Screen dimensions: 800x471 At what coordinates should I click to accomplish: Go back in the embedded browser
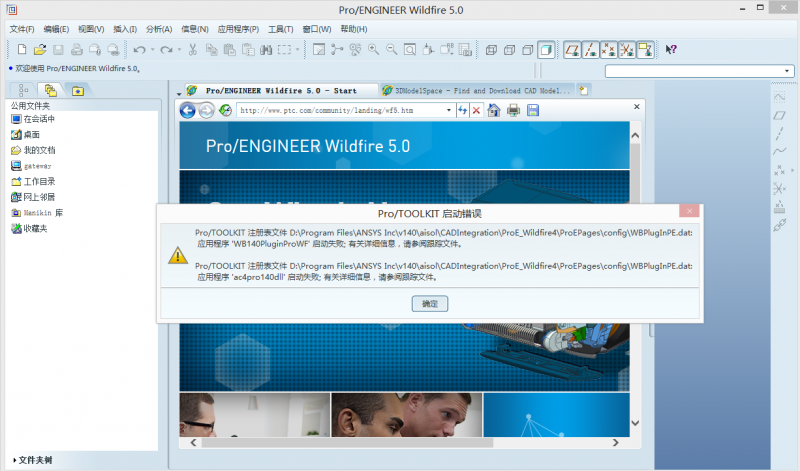[x=188, y=110]
